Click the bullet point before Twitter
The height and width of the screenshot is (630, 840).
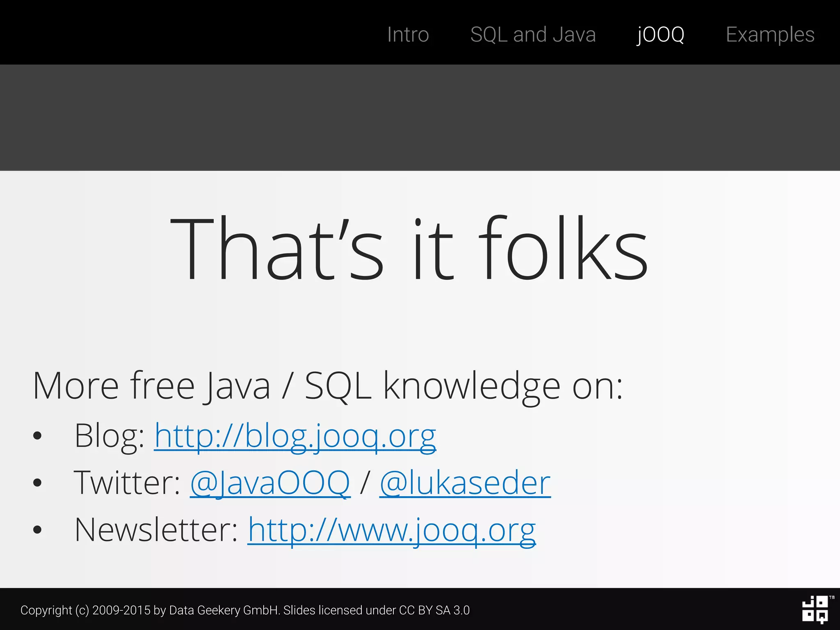pyautogui.click(x=37, y=483)
